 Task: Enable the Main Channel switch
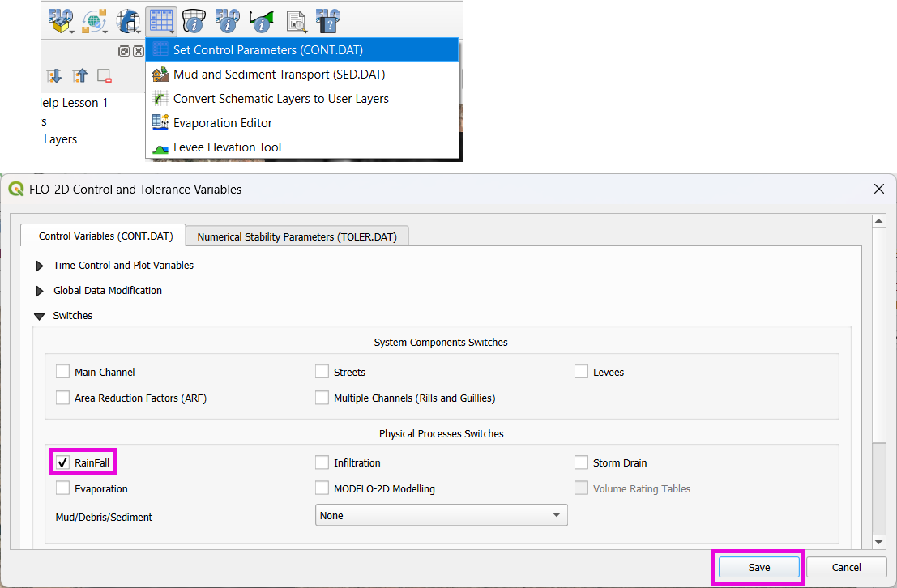63,372
